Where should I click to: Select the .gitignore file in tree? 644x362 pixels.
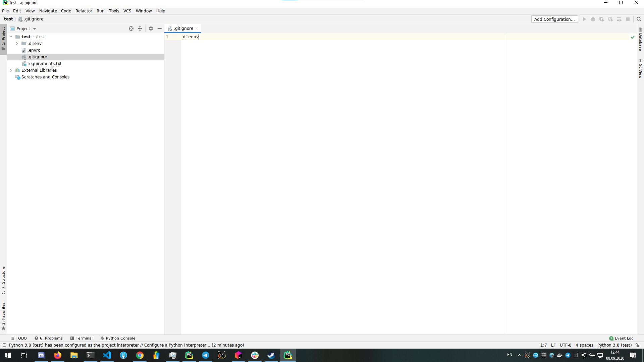click(x=37, y=57)
